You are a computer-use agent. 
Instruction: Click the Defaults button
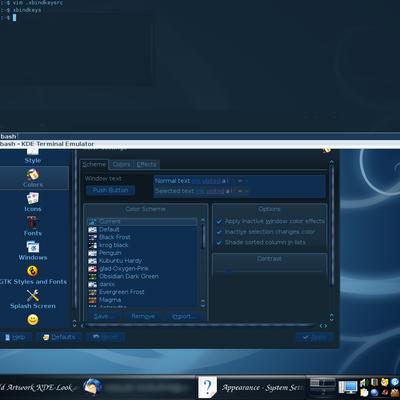tap(59, 337)
